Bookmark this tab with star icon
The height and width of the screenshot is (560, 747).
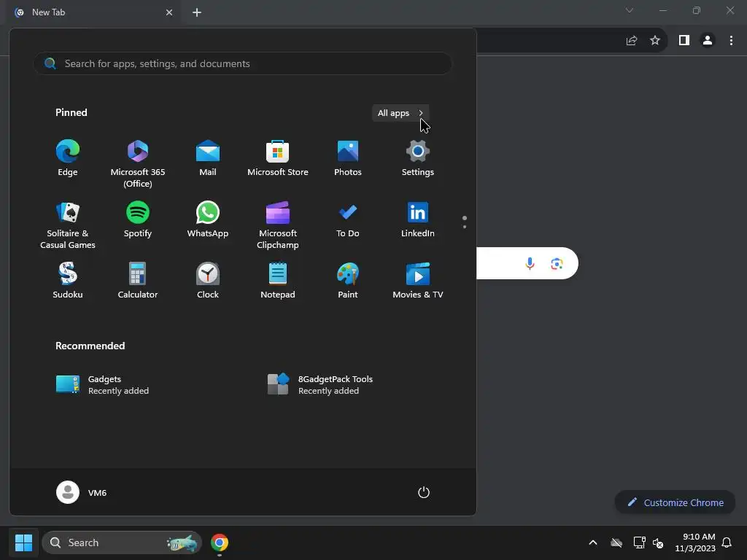pos(655,41)
